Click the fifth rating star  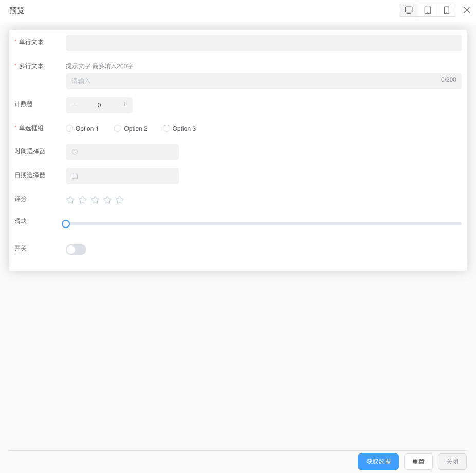click(120, 200)
